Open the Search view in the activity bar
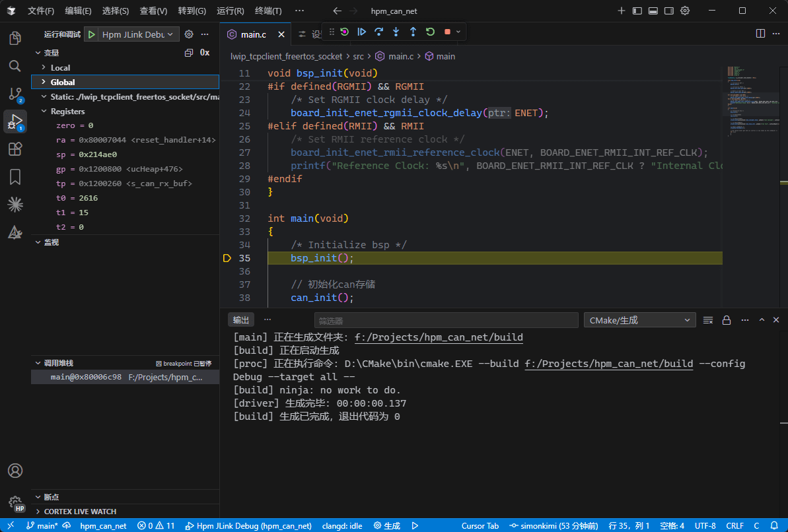The width and height of the screenshot is (788, 532). point(15,66)
